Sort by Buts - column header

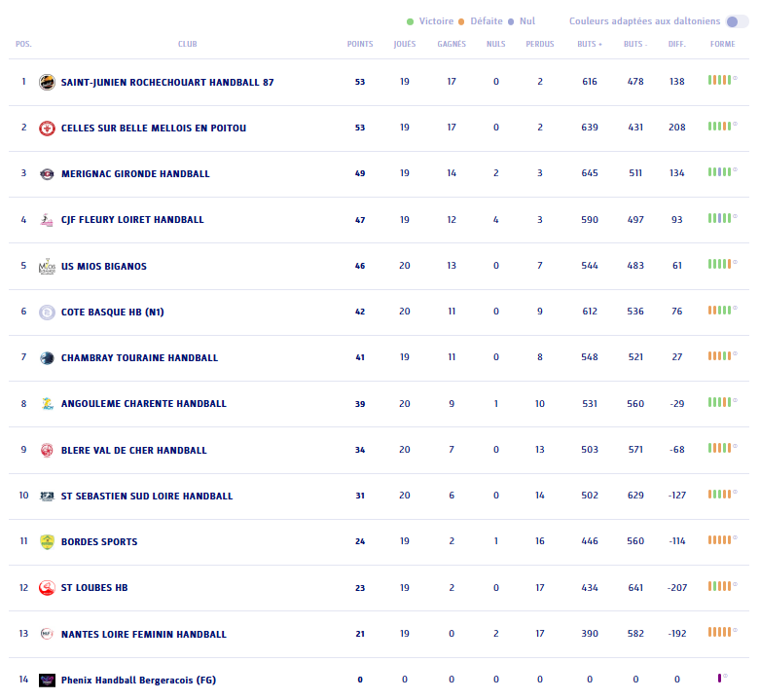tap(634, 44)
